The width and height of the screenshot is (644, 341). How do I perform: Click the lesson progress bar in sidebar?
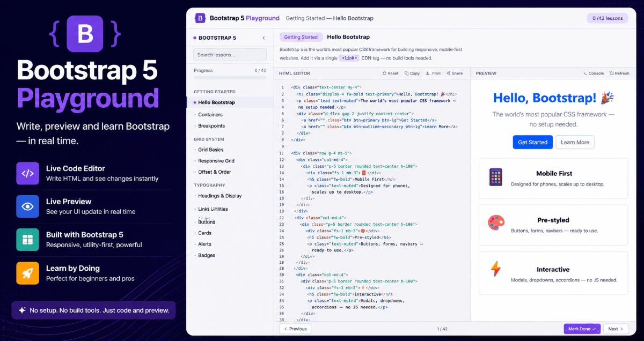(230, 78)
